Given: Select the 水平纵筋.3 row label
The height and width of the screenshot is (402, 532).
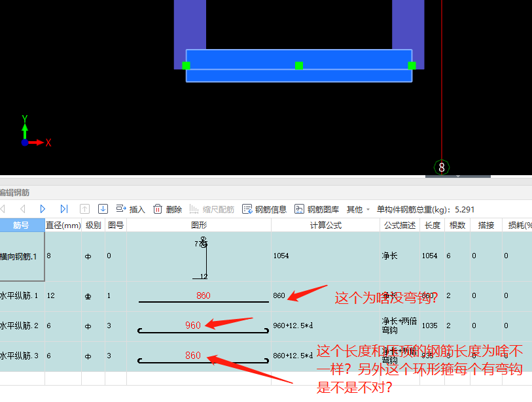Looking at the screenshot, I should 22,356.
